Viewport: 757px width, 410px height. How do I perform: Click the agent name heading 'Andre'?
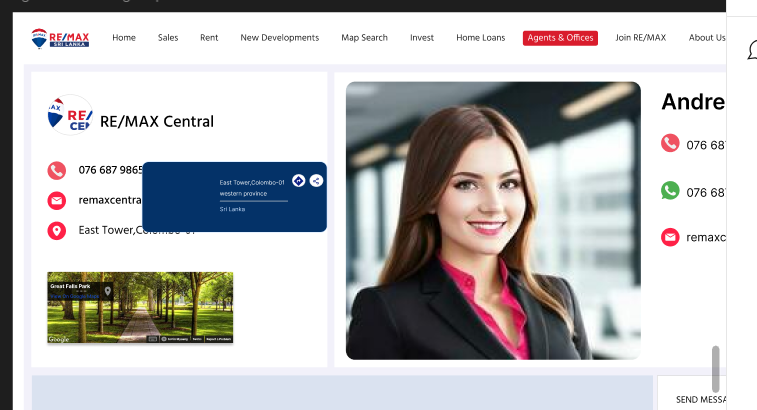tap(693, 102)
